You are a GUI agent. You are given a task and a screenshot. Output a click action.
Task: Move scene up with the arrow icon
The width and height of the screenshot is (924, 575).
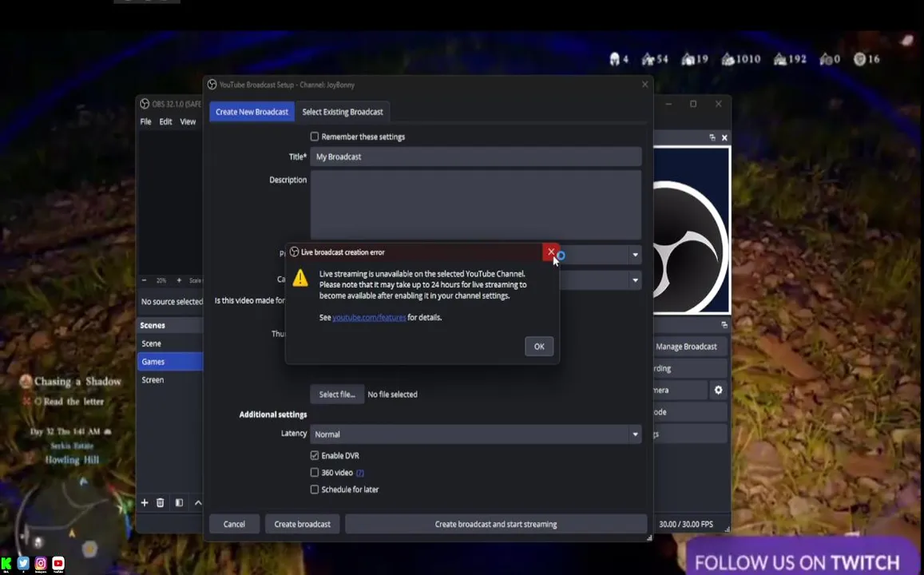click(198, 502)
